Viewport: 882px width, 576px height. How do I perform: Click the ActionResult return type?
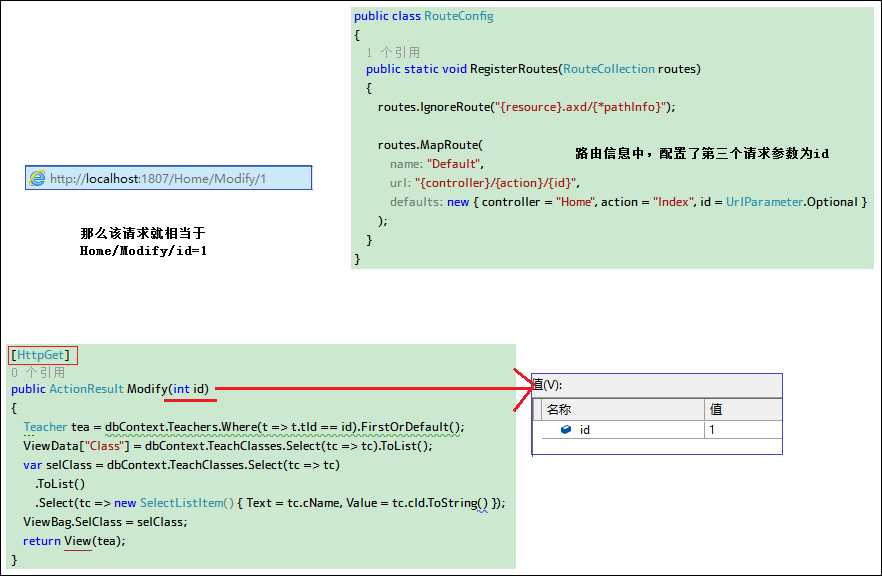coord(86,389)
